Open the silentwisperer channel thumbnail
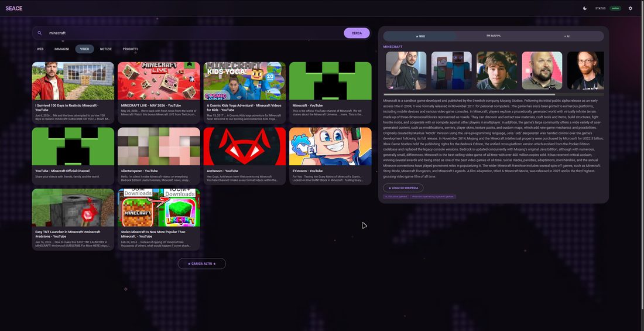 159,146
